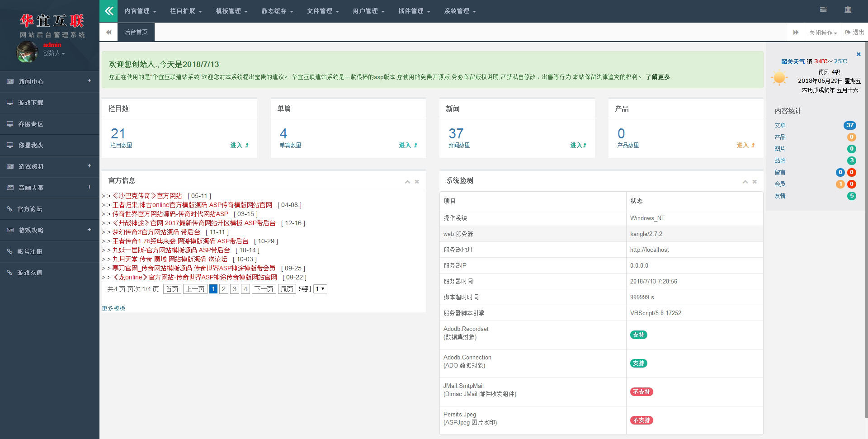Open the 栏目扩展 menu
Screen dimensions: 868x439
186,11
